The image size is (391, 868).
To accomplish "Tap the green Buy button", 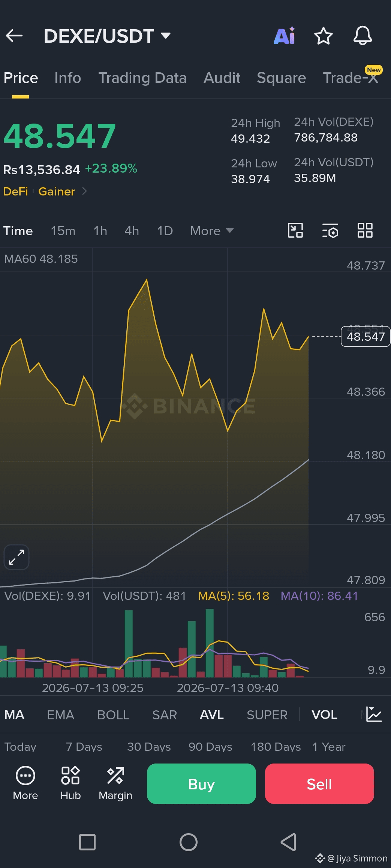I will coord(201,784).
